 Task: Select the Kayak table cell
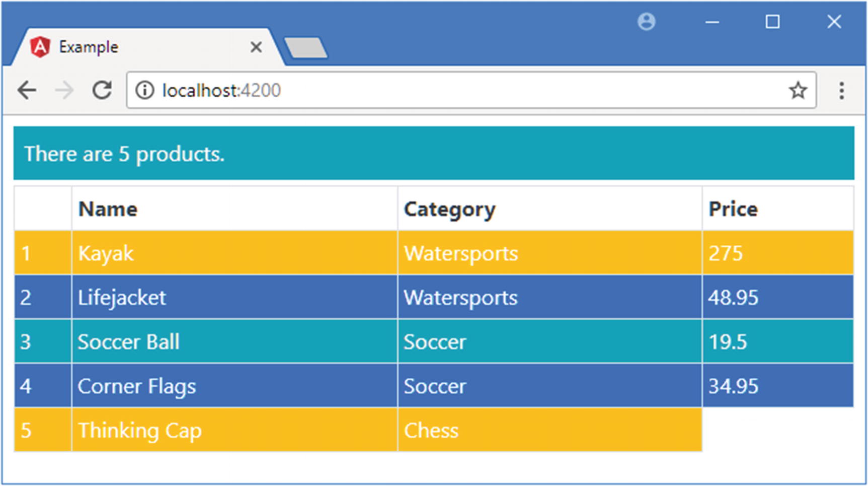click(106, 253)
